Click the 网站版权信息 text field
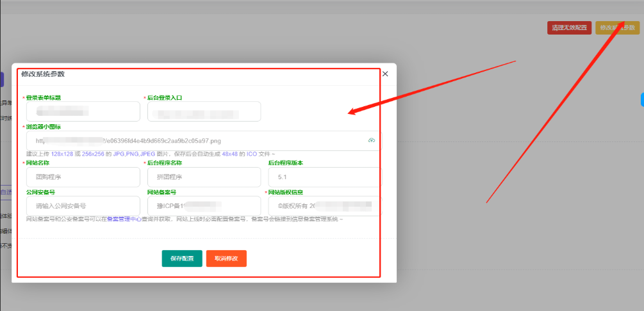The height and width of the screenshot is (311, 644). pos(324,206)
